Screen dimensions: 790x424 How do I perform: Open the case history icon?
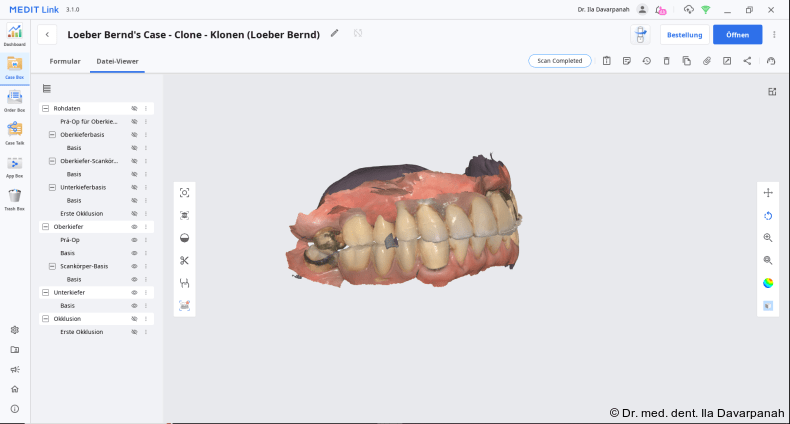tap(646, 61)
